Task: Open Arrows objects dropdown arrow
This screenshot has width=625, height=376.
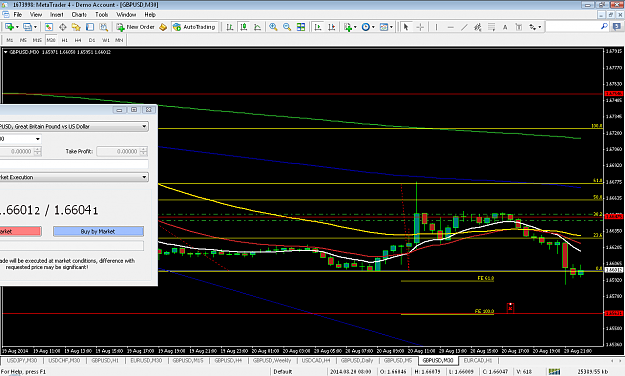Action: point(540,27)
